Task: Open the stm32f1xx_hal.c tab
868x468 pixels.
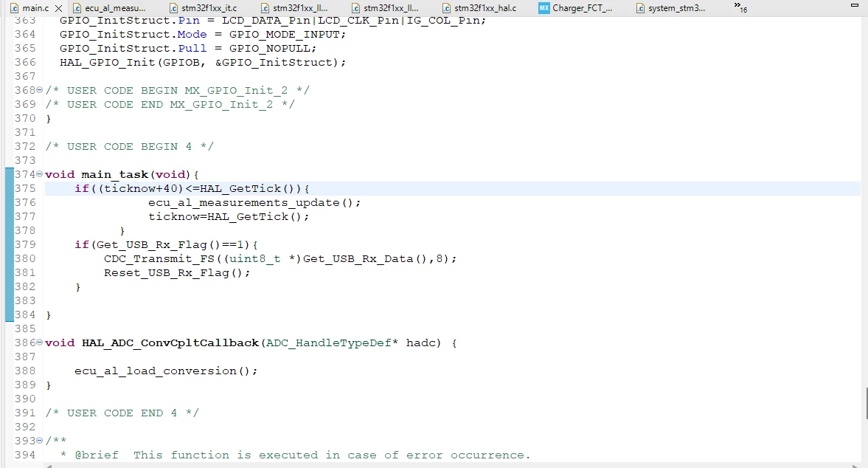Action: [x=480, y=8]
